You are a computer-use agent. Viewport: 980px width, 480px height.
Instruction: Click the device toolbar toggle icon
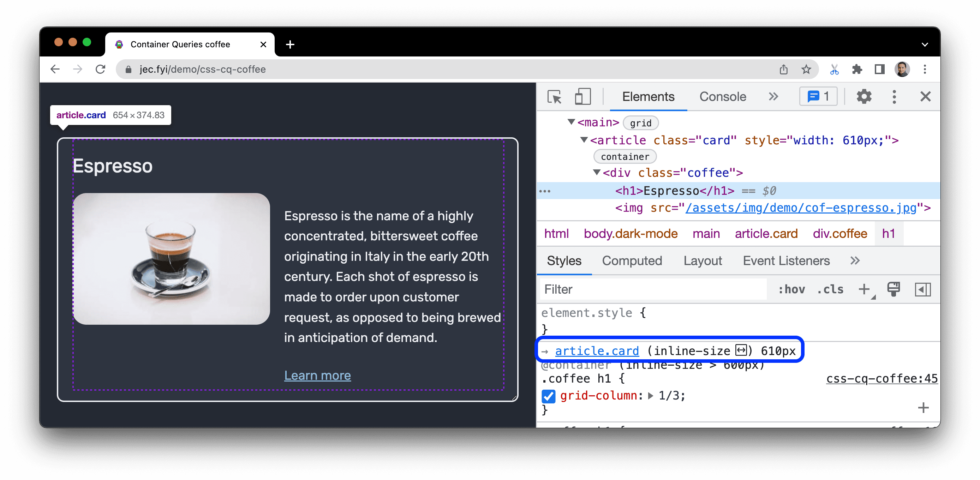pos(581,97)
